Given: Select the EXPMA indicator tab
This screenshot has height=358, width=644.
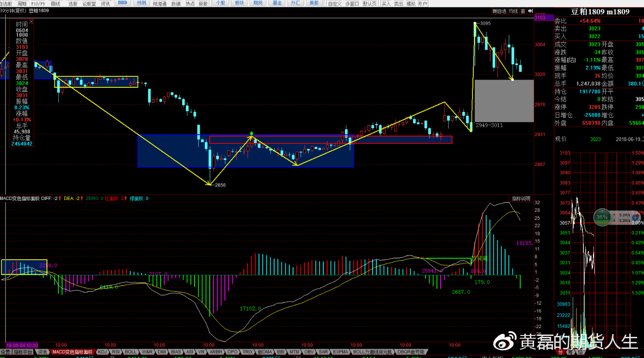Looking at the screenshot, I should pyautogui.click(x=340, y=352).
